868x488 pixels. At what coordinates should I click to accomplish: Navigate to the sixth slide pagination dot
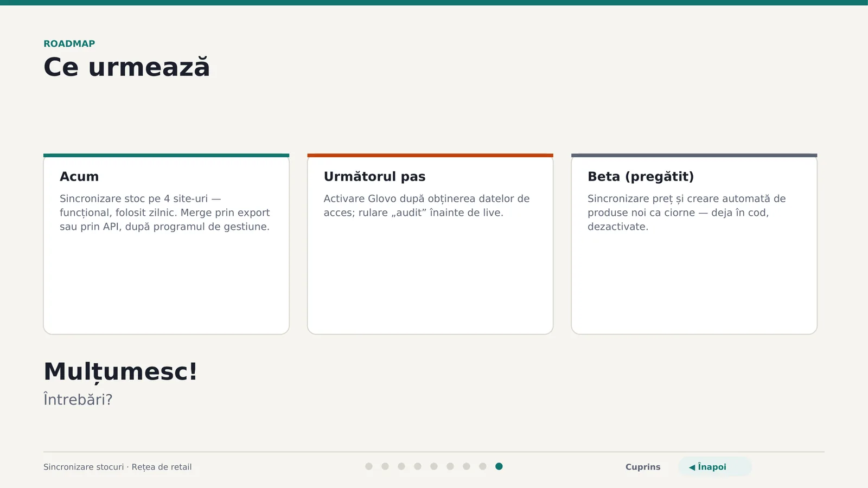pyautogui.click(x=450, y=466)
